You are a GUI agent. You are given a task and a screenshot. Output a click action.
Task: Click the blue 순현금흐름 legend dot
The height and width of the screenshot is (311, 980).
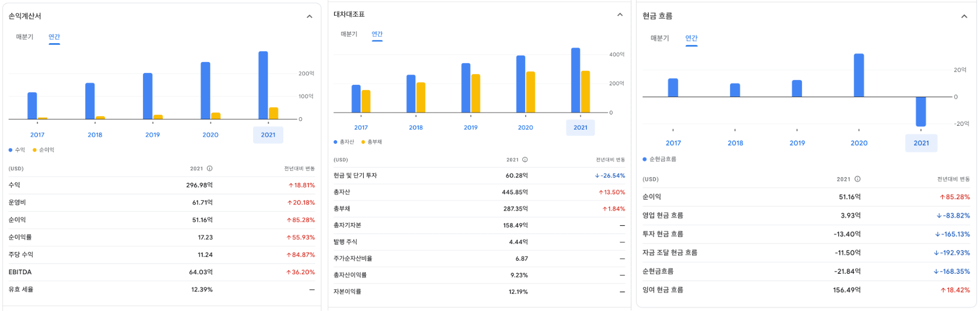click(645, 159)
